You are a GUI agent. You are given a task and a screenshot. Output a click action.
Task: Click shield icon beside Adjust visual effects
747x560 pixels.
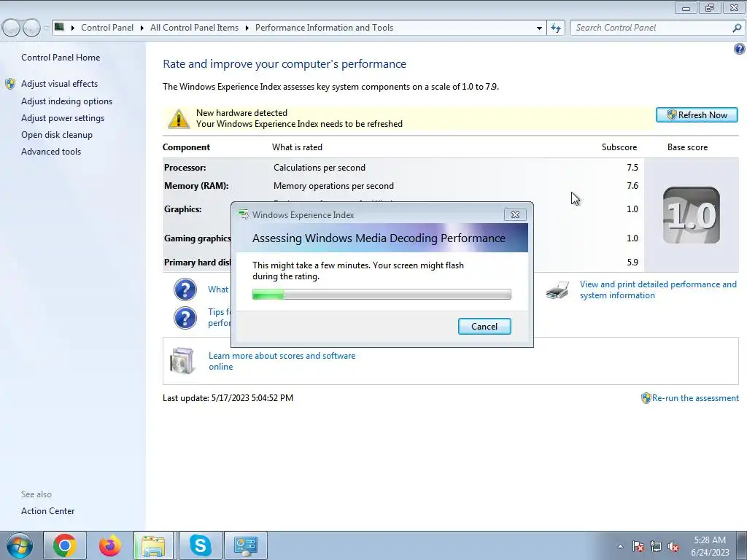10,85
